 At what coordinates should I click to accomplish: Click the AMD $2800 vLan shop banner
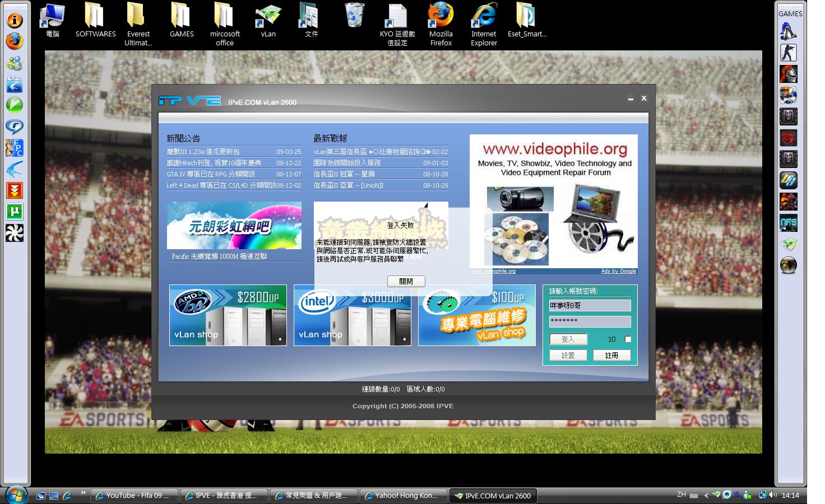pos(228,315)
